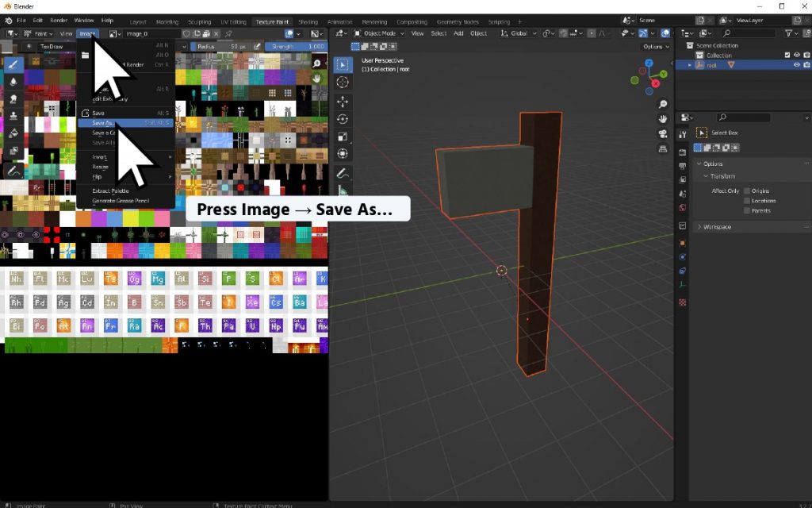The height and width of the screenshot is (508, 812).
Task: Activate the Annotate tool in 3D viewport
Action: pyautogui.click(x=343, y=173)
